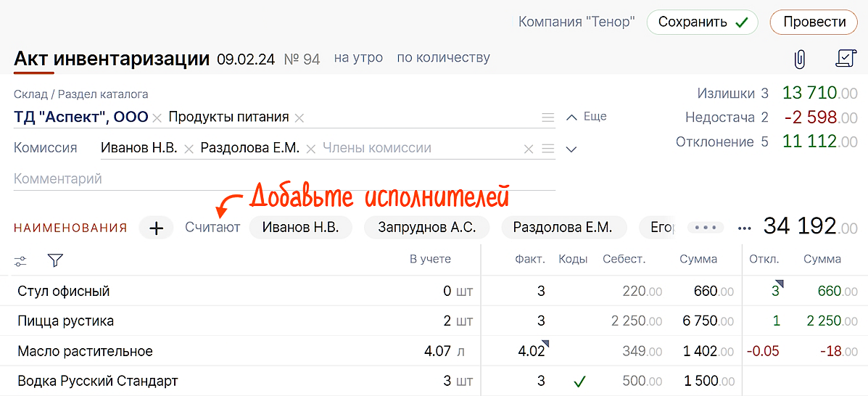Viewport: 868px width, 396px height.
Task: Open the warehouse field list icon
Action: point(548,117)
